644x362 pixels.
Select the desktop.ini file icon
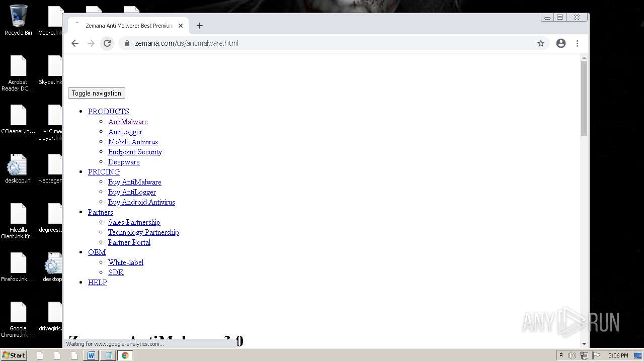pyautogui.click(x=18, y=169)
